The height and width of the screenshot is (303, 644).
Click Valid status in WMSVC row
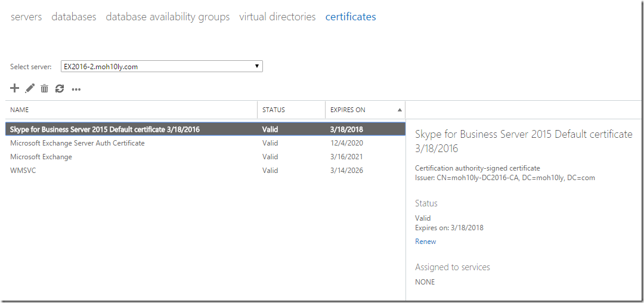pyautogui.click(x=270, y=171)
